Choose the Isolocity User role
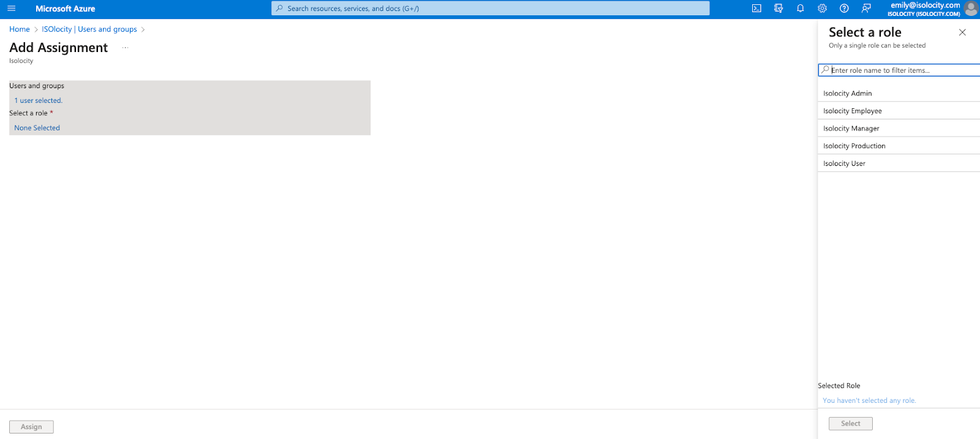The height and width of the screenshot is (439, 980). click(899, 163)
